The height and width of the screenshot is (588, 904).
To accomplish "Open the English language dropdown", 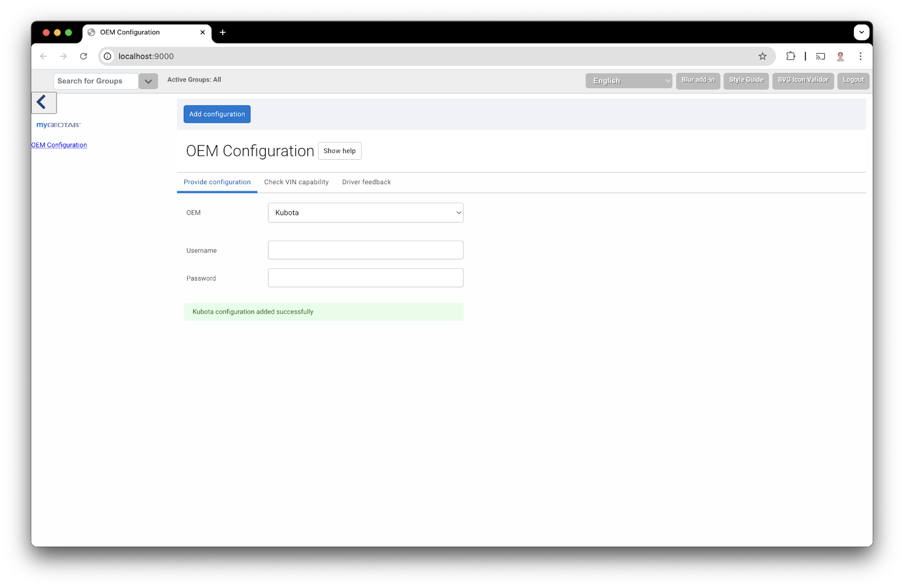I will click(x=629, y=81).
